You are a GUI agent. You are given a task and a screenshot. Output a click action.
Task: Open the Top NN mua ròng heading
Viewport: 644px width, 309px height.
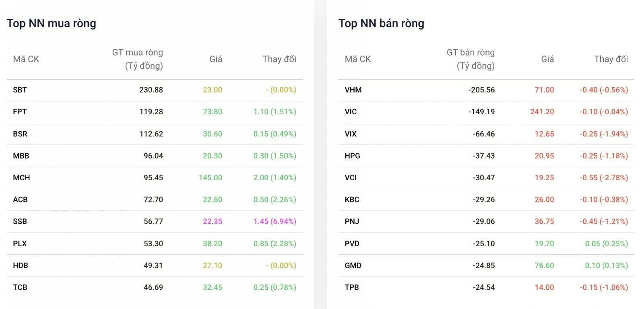tap(52, 23)
